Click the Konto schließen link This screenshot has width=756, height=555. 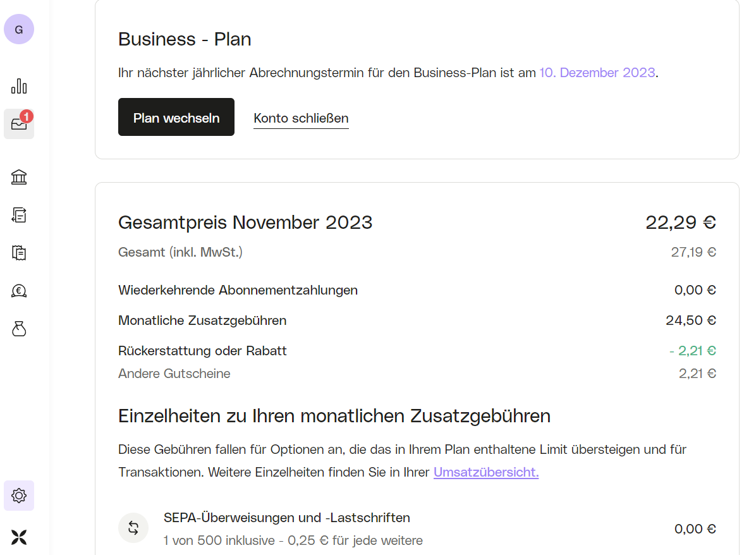(301, 118)
